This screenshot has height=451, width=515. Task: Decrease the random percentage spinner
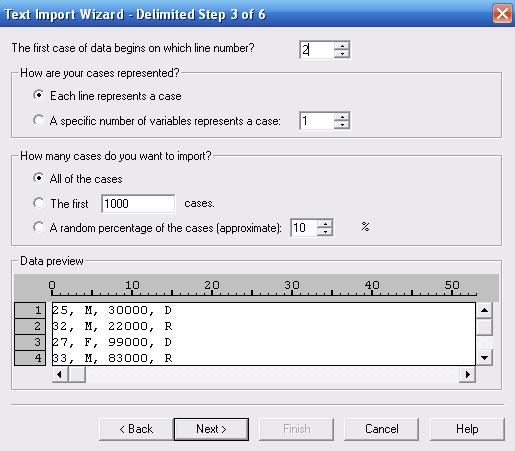coord(325,232)
